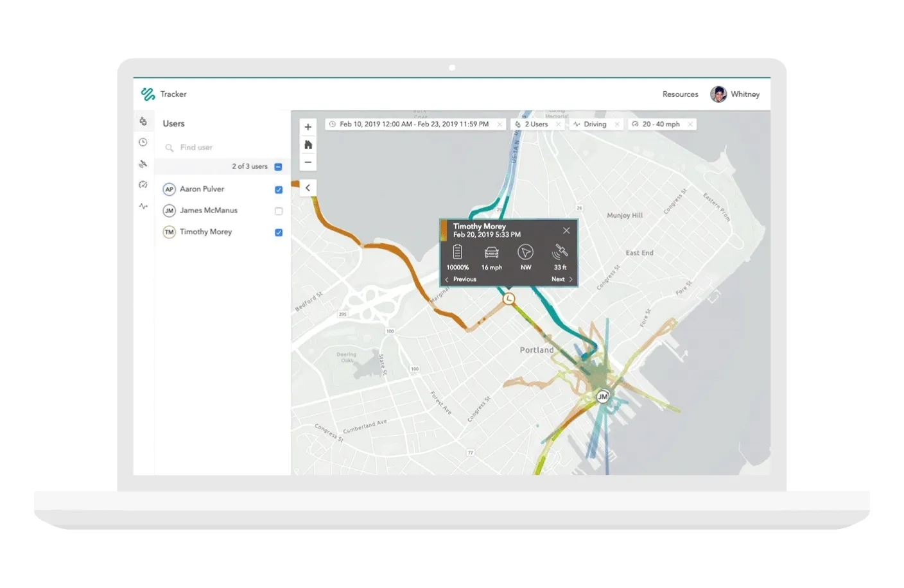Viewport: 904px width, 588px height.
Task: Select the GPS satellite sidebar icon
Action: point(143,164)
